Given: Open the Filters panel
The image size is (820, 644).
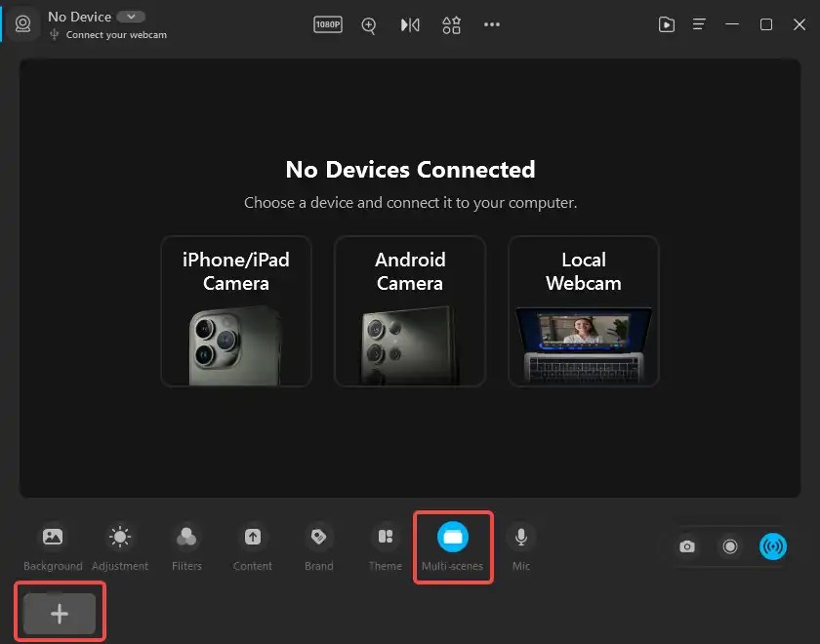Looking at the screenshot, I should (185, 544).
